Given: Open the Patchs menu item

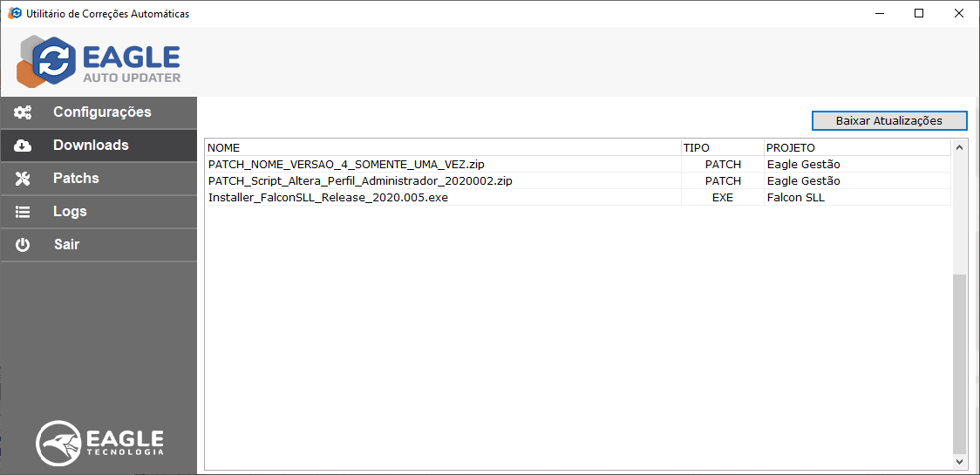Looking at the screenshot, I should click(99, 179).
